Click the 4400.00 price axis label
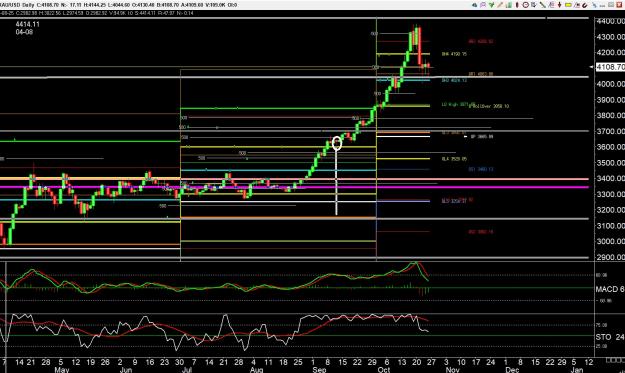The width and height of the screenshot is (625, 373). 610,21
